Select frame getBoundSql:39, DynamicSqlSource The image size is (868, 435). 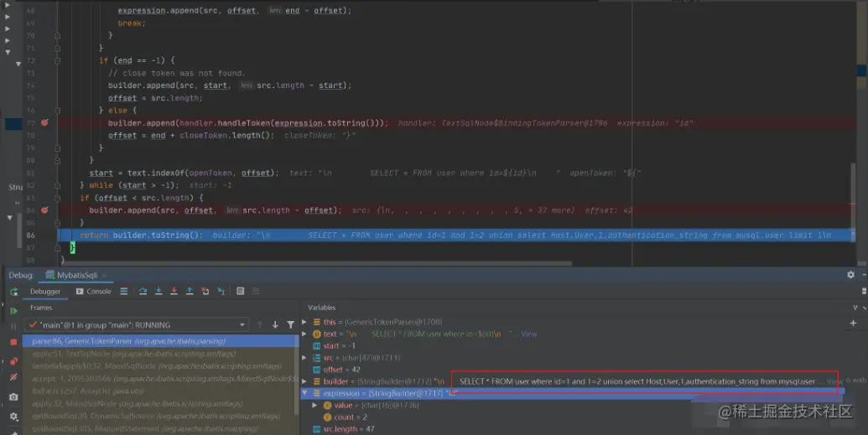tap(160, 416)
